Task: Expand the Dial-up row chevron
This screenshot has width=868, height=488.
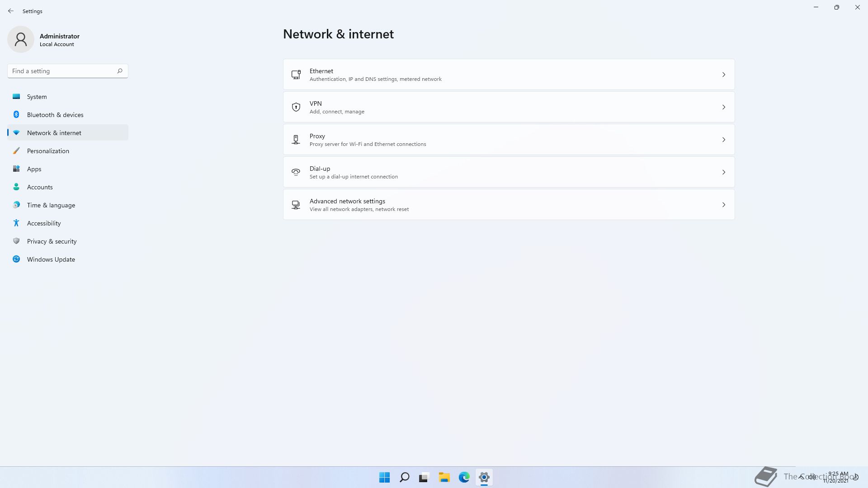Action: coord(723,172)
